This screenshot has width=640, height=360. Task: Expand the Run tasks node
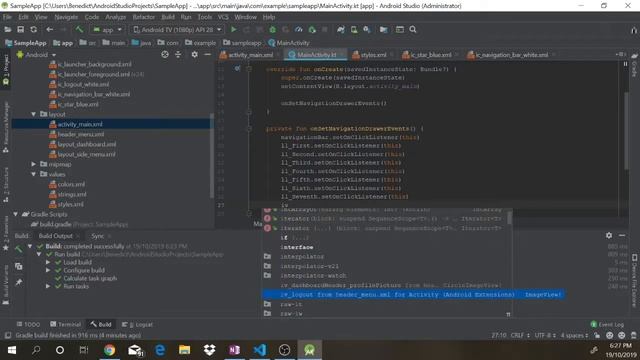click(48, 286)
